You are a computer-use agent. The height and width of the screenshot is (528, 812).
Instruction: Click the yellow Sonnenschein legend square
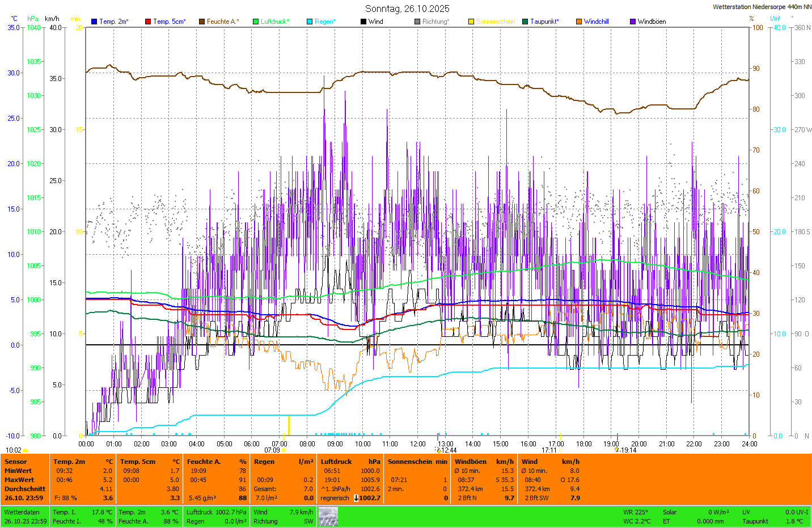click(x=471, y=22)
